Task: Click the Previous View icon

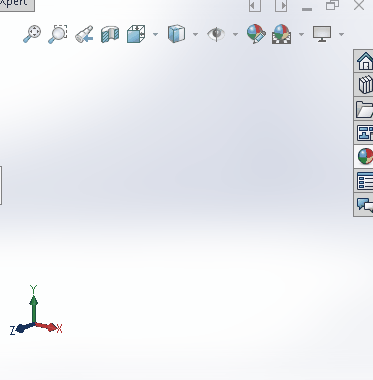Action: click(x=84, y=34)
